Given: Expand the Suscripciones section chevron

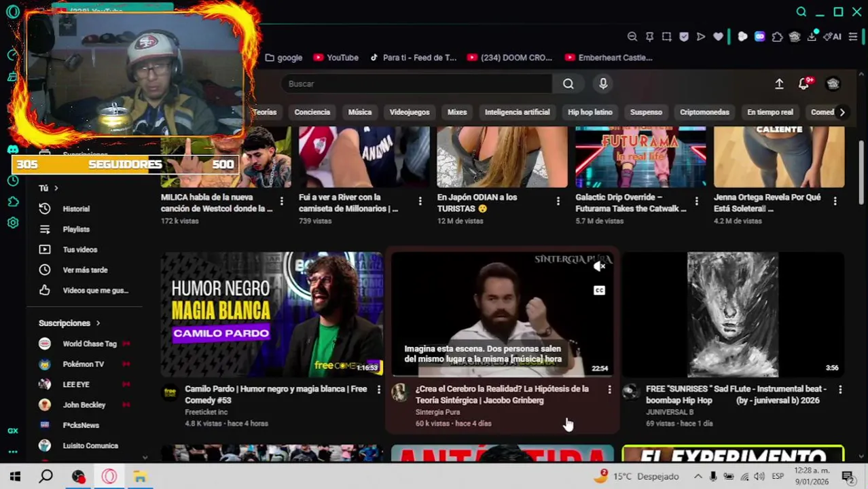Looking at the screenshot, I should point(98,323).
